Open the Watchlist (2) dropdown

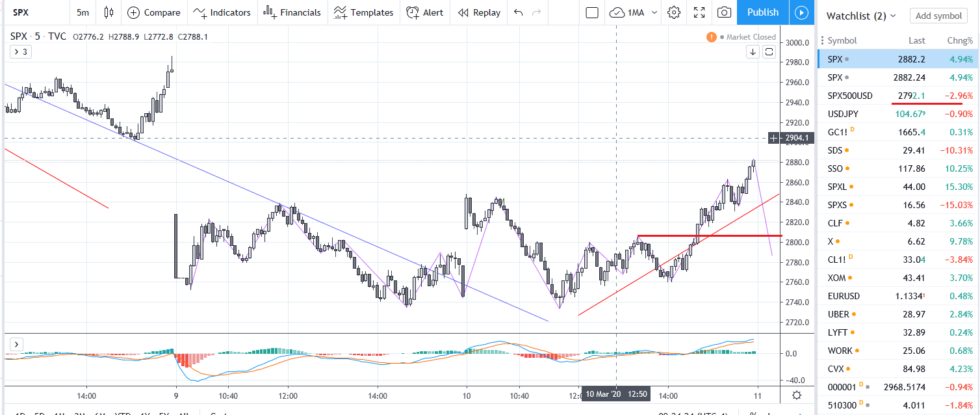coord(860,16)
